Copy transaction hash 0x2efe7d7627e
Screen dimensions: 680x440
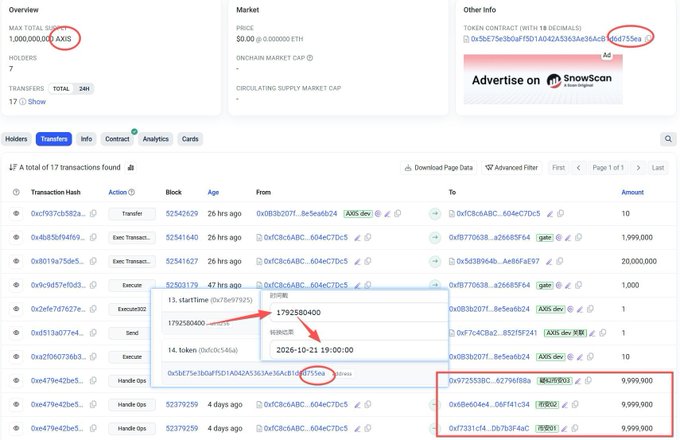coord(93,309)
